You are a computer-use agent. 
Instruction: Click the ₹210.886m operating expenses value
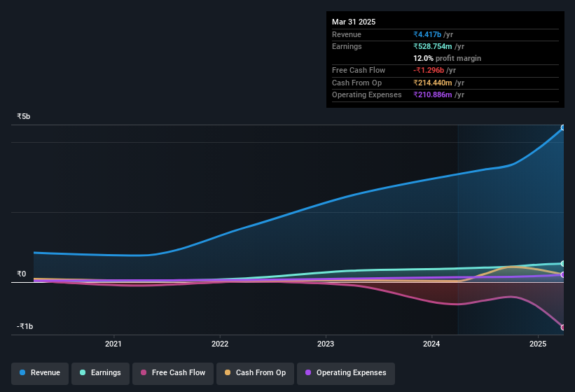click(x=432, y=95)
